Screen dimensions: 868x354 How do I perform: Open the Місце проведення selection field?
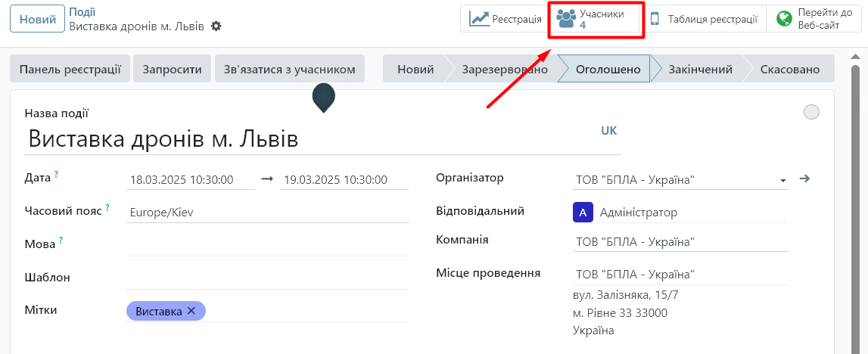681,274
